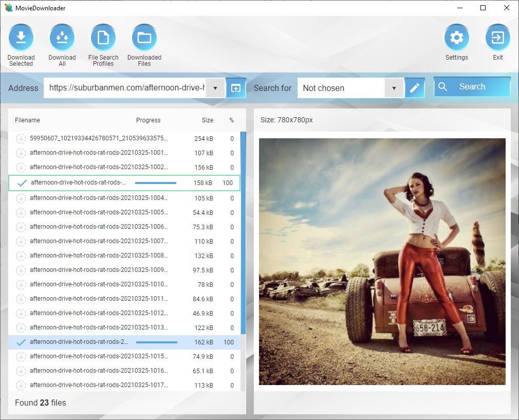Click progress bar of 158 kB file

(x=156, y=183)
